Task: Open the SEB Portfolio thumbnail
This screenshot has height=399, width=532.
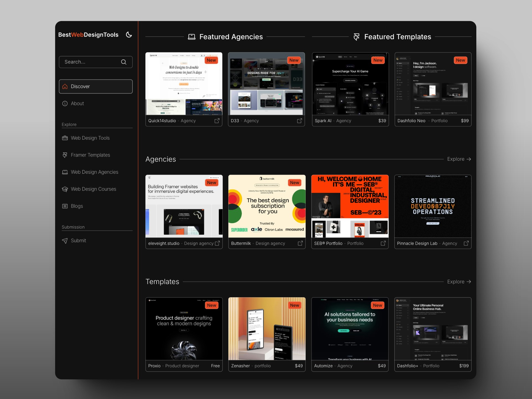Action: [x=350, y=206]
